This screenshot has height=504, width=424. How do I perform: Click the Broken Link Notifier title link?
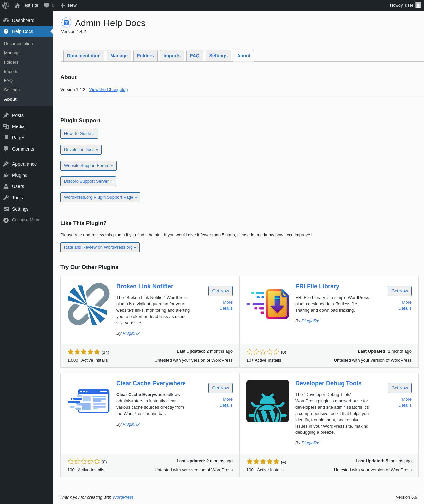click(145, 286)
